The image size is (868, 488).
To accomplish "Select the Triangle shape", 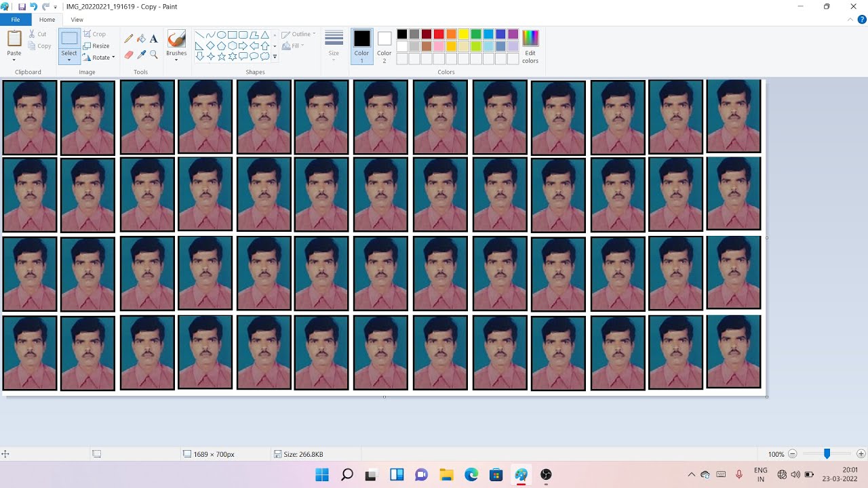I will 264,35.
